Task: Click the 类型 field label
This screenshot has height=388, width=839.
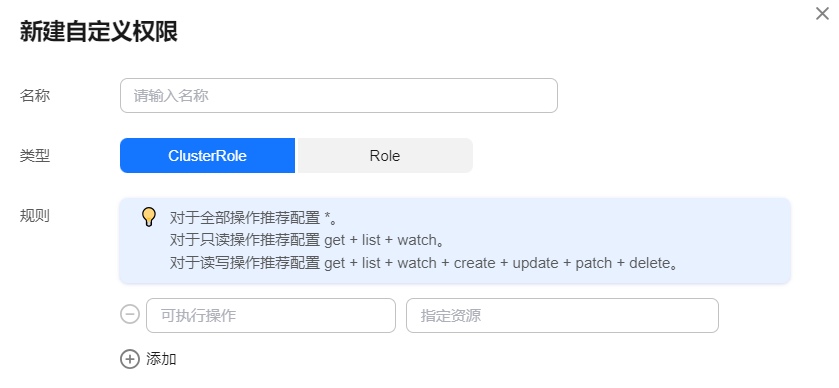Action: click(35, 156)
